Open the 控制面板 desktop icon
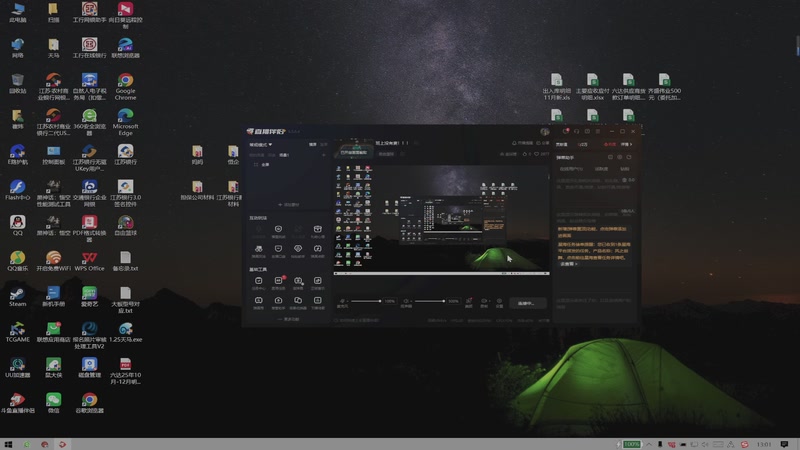Viewport: 800px width, 450px height. click(54, 155)
